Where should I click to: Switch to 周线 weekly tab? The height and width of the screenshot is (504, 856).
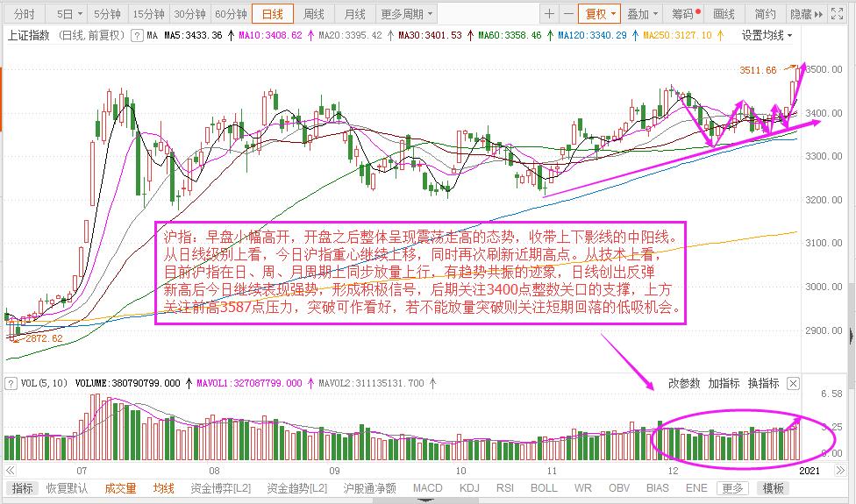(x=313, y=14)
